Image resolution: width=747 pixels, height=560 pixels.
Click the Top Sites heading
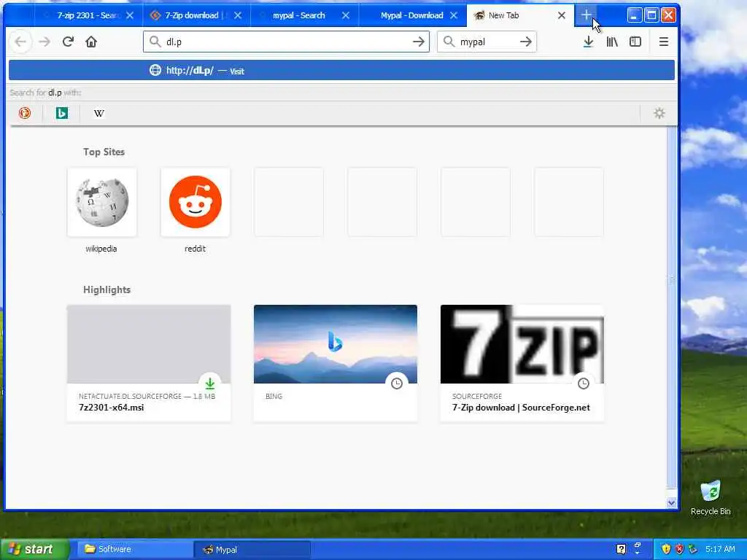click(104, 152)
